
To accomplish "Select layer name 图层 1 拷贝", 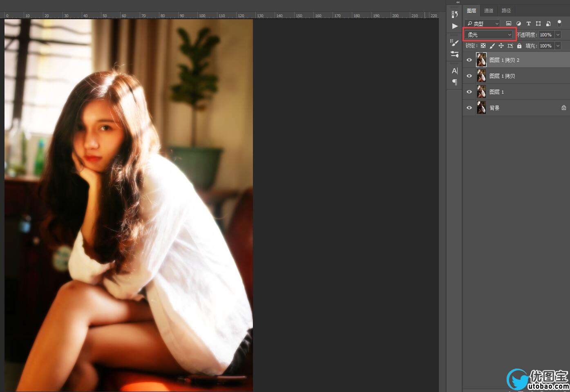I will pyautogui.click(x=502, y=76).
